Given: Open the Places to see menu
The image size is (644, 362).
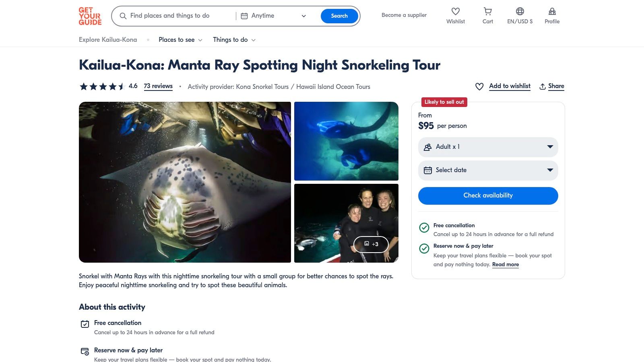Looking at the screenshot, I should coord(180,40).
